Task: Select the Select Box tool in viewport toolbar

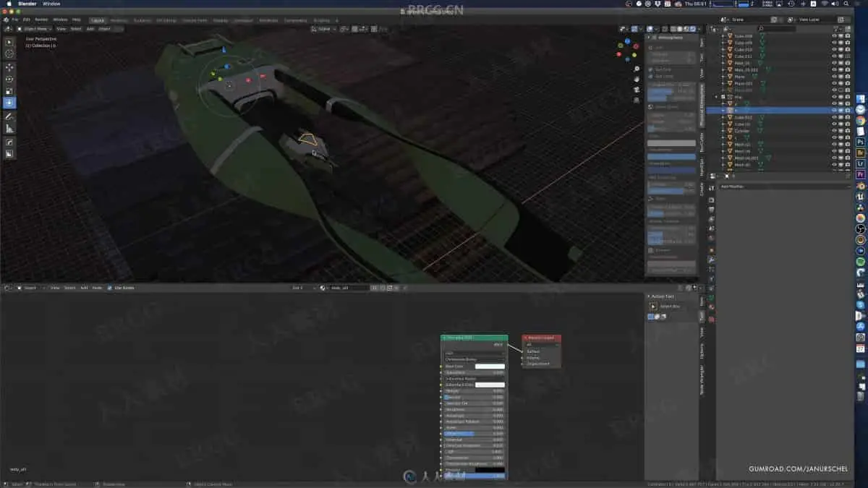Action: pyautogui.click(x=9, y=42)
